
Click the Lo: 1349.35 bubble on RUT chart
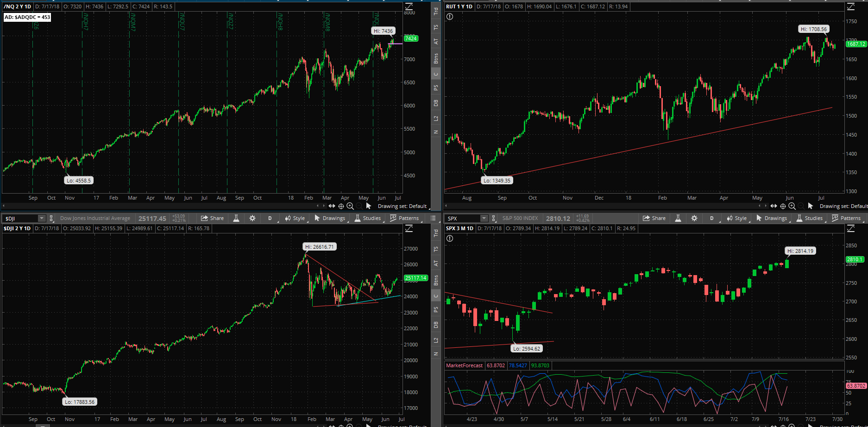click(497, 181)
